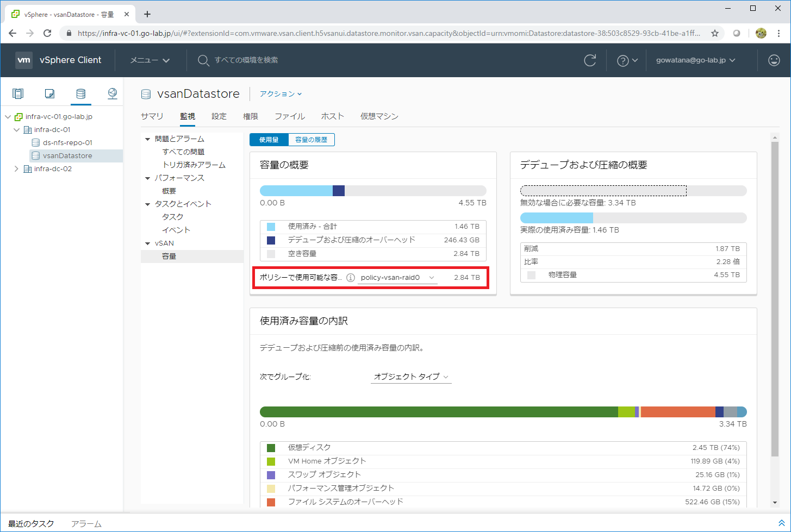Open the Networking inventory icon

pos(112,94)
